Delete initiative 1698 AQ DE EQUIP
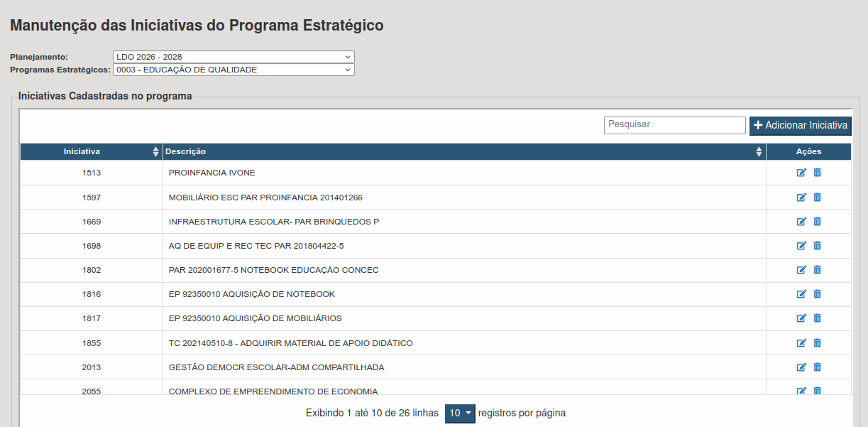 click(817, 245)
